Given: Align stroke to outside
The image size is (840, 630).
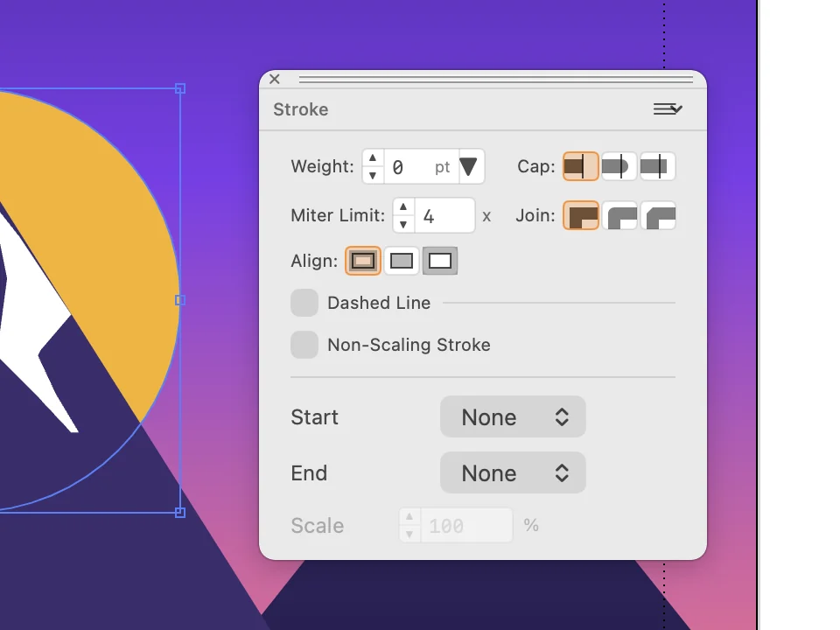Looking at the screenshot, I should coord(440,261).
